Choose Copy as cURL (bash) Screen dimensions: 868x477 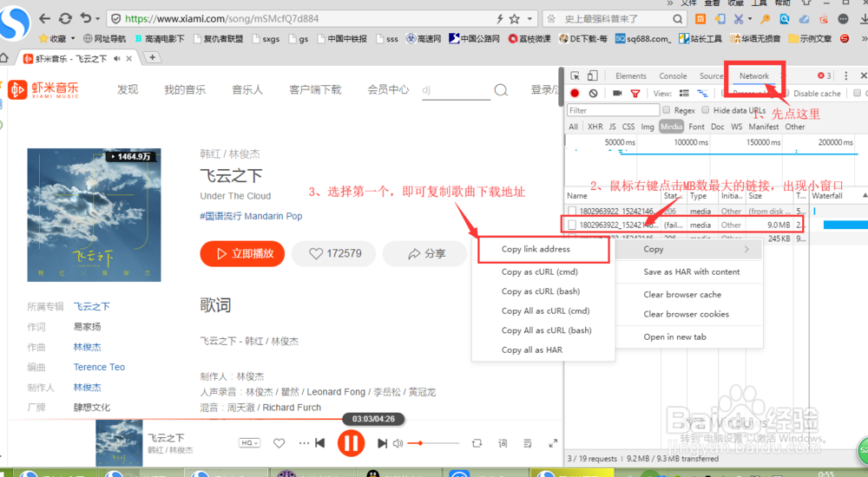540,291
